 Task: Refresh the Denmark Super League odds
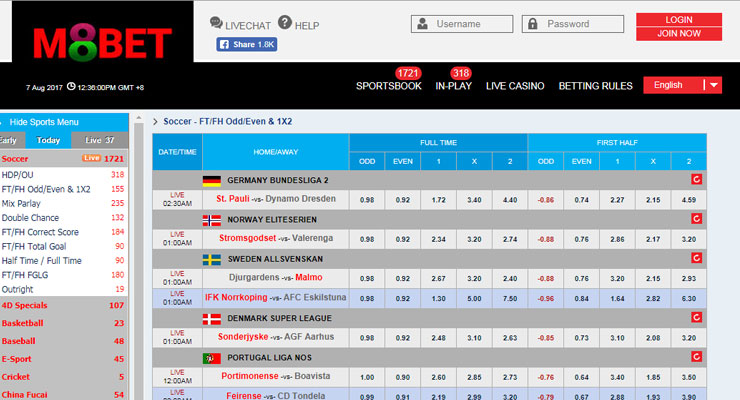pos(725,318)
